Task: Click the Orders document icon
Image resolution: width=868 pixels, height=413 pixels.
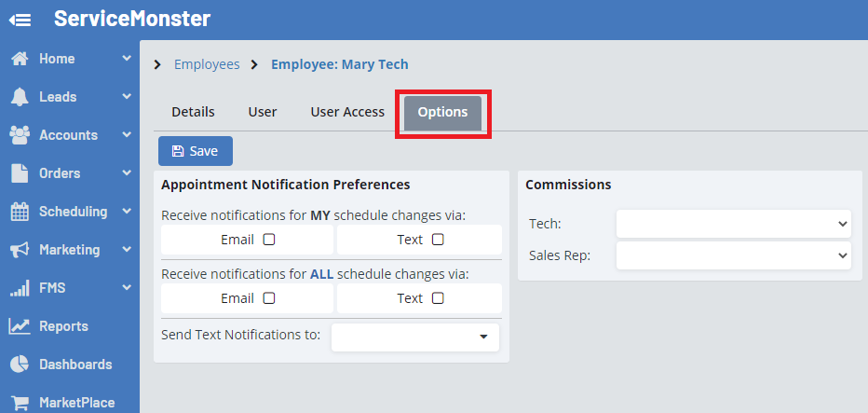Action: point(20,173)
